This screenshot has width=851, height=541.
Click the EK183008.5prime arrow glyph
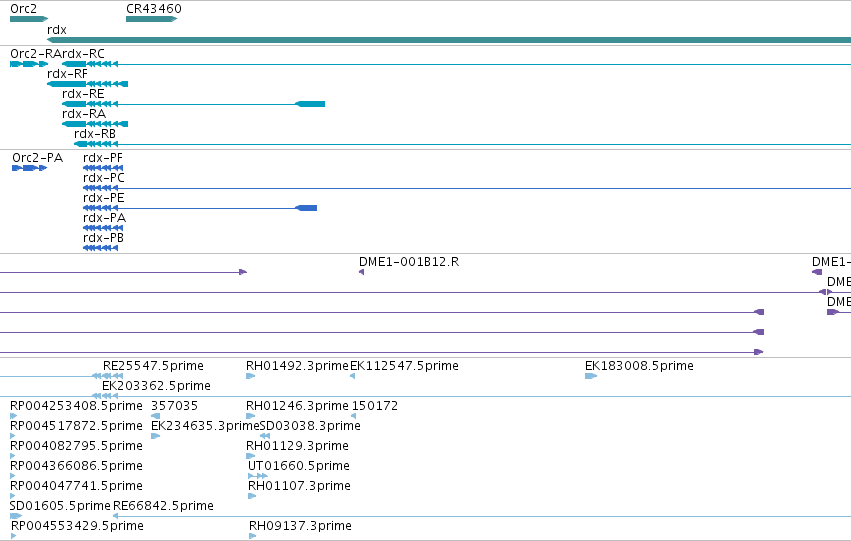click(x=591, y=376)
